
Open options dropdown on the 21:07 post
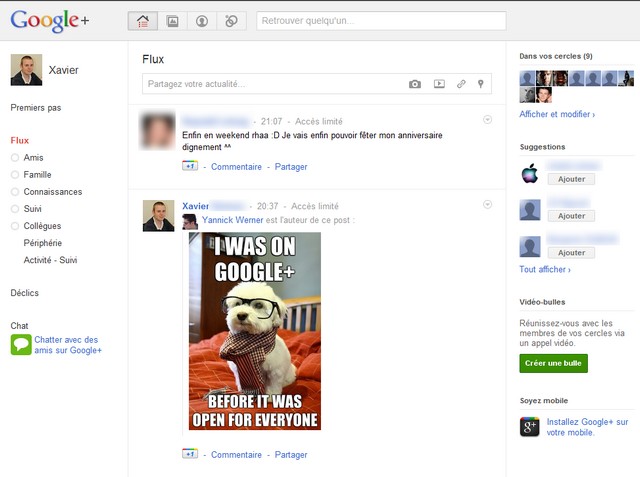coord(487,120)
